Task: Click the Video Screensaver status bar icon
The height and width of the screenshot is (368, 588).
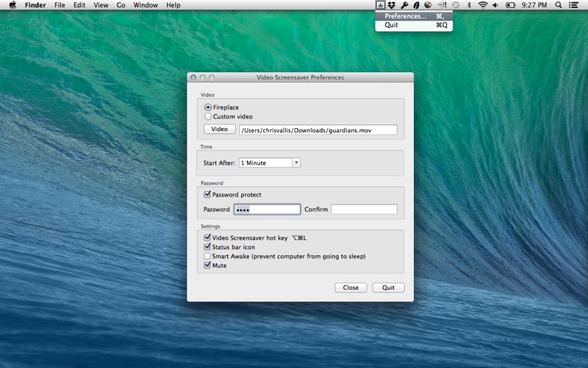Action: click(x=380, y=5)
